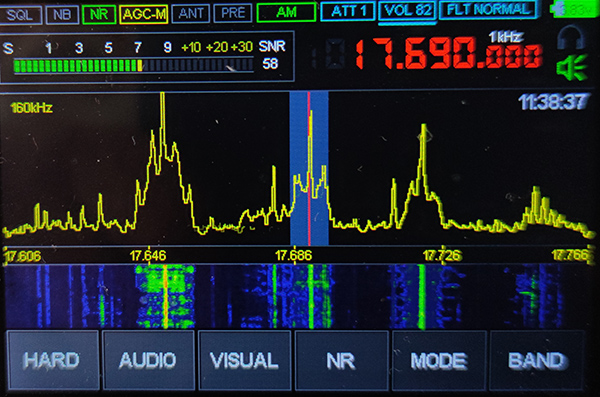Screen dimensions: 600x397
Task: Open the HARD menu
Action: 52,360
